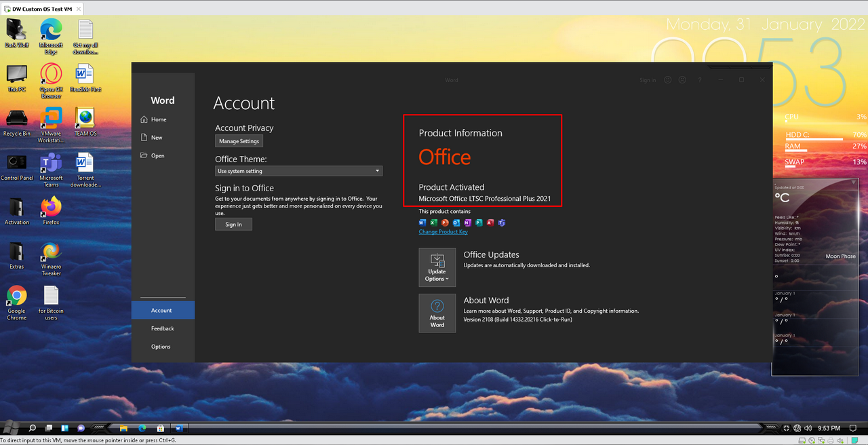Launch Microsoft Teams from the desktop
Viewport: 868px width, 445px height.
[x=51, y=170]
